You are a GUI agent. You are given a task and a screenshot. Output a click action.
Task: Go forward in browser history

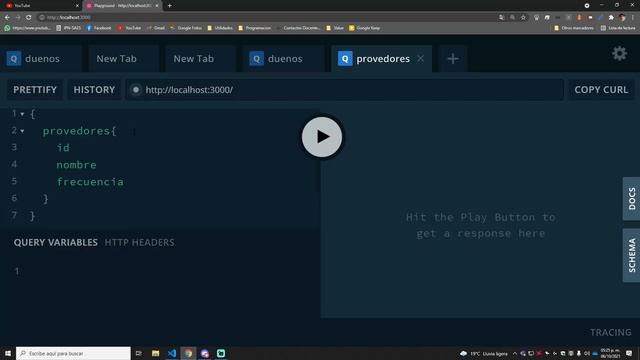tap(18, 18)
